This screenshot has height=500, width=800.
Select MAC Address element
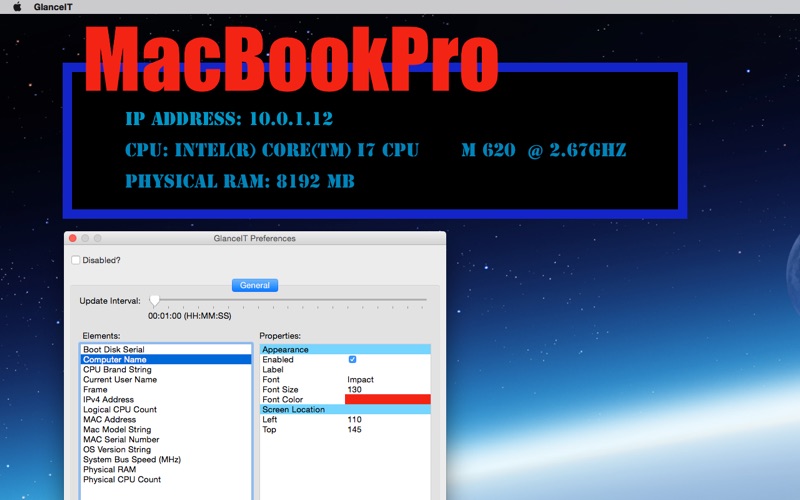(166, 419)
